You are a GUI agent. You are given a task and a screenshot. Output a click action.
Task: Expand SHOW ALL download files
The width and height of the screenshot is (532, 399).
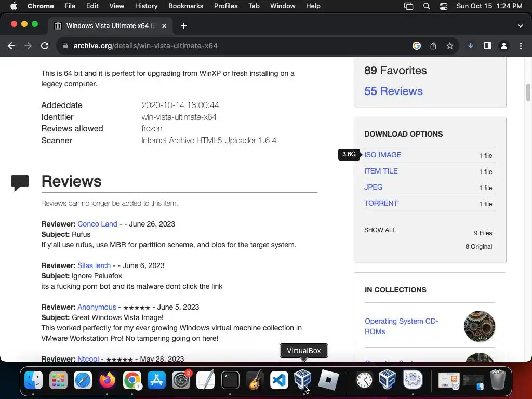pos(380,230)
